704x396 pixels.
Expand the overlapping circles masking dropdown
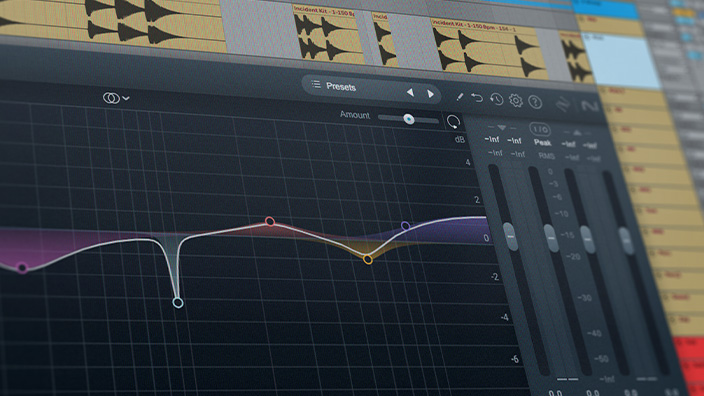[x=116, y=98]
